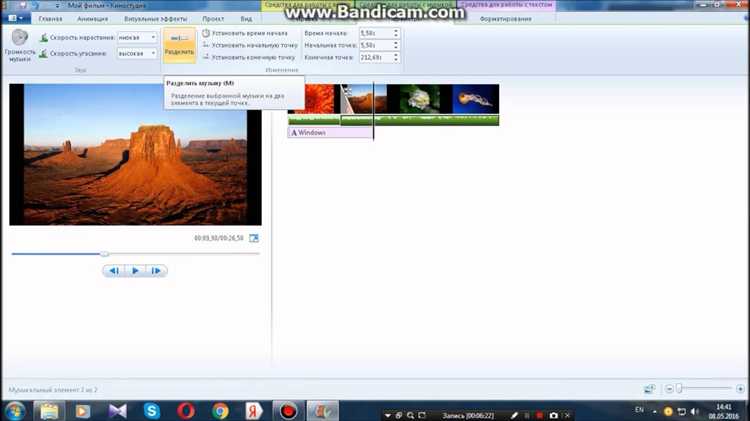Screen dimensions: 750x421
Task: Click the Start point spinner arrows
Action: point(396,45)
